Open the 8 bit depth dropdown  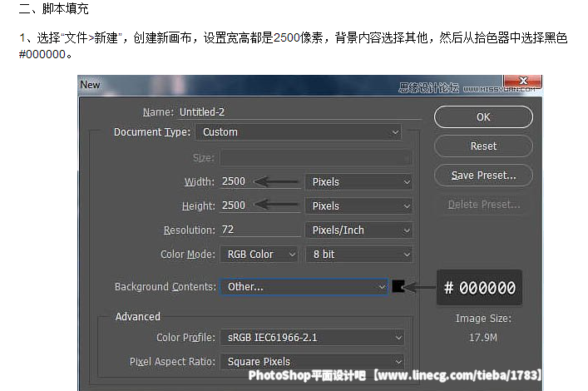[359, 255]
